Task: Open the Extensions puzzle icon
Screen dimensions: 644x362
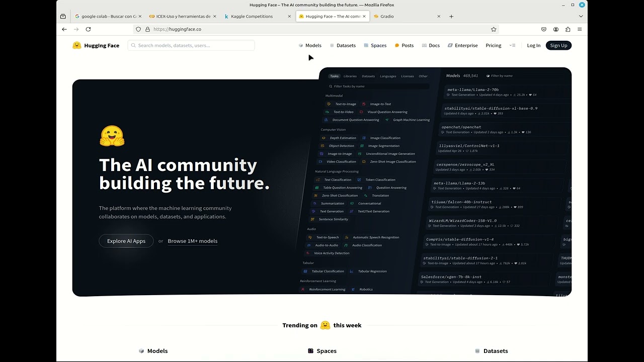Action: tap(568, 29)
